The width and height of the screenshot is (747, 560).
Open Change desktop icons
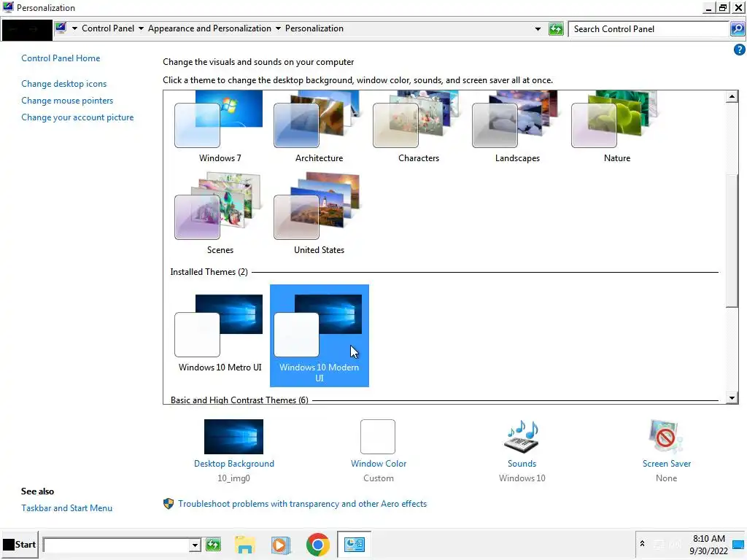point(64,84)
